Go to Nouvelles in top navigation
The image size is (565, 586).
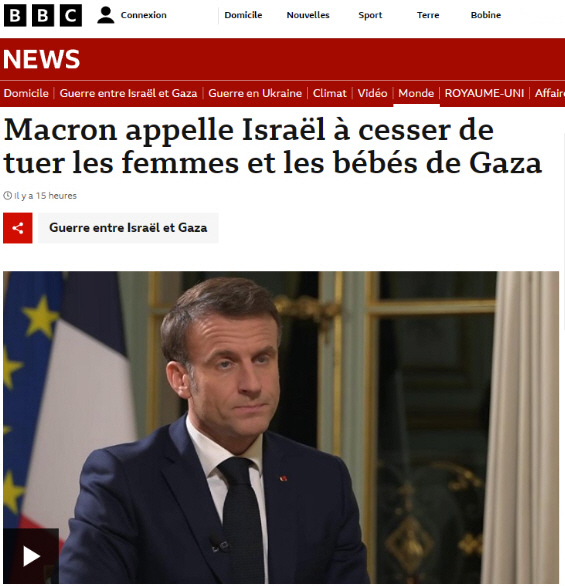point(308,15)
